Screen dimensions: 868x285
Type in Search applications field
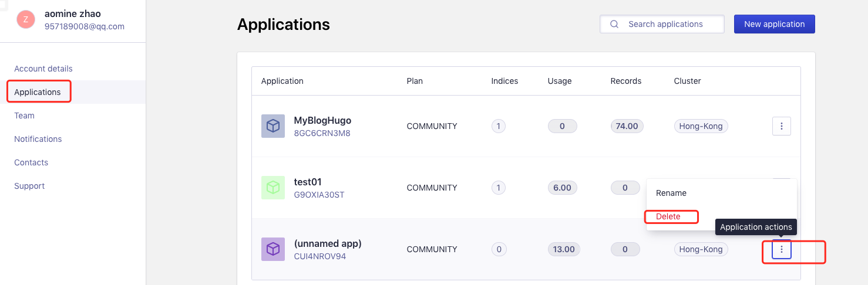(669, 24)
